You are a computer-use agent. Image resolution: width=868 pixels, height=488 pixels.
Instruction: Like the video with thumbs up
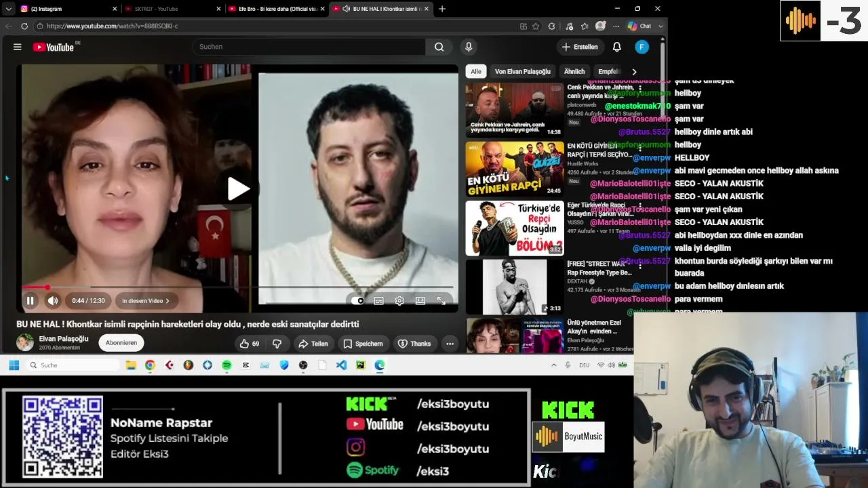point(250,344)
